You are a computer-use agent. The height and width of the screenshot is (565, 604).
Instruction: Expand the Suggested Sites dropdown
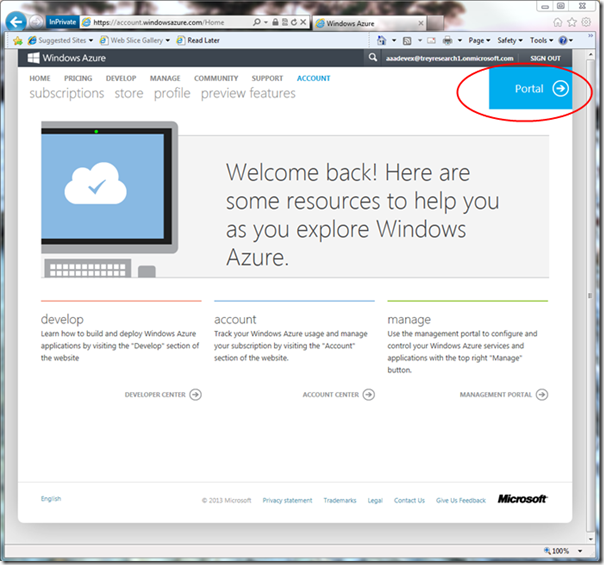click(91, 40)
